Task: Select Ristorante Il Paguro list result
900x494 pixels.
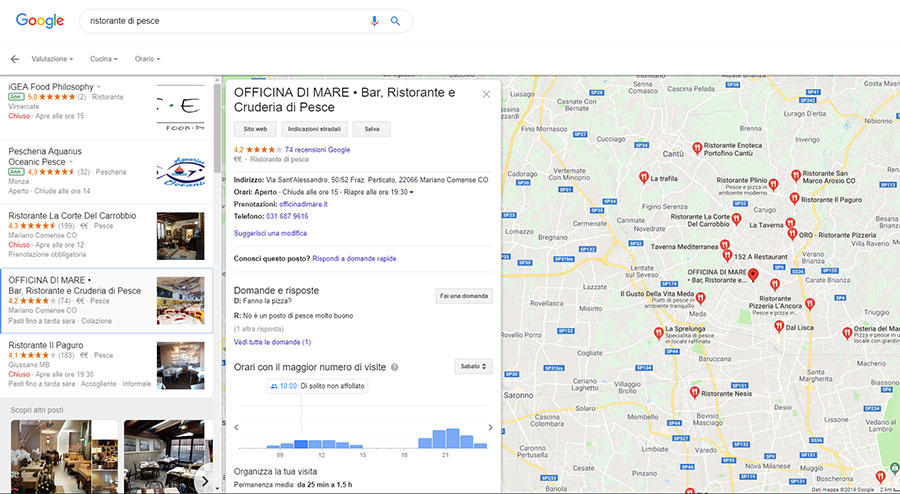Action: pyautogui.click(x=106, y=365)
